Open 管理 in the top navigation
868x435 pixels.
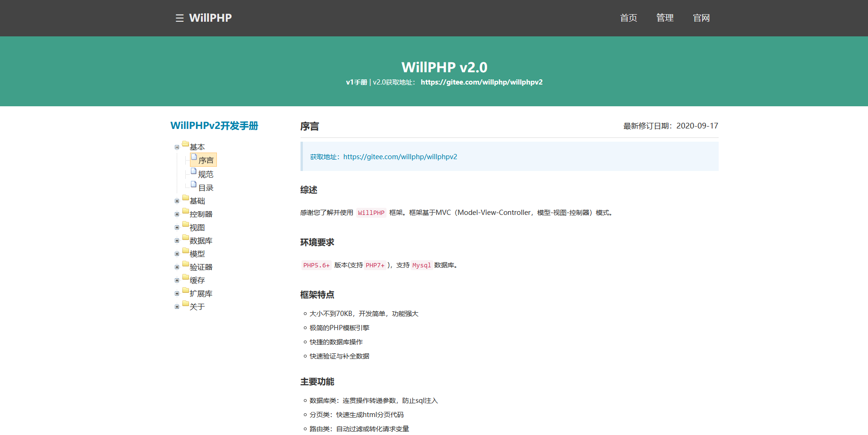(x=665, y=18)
